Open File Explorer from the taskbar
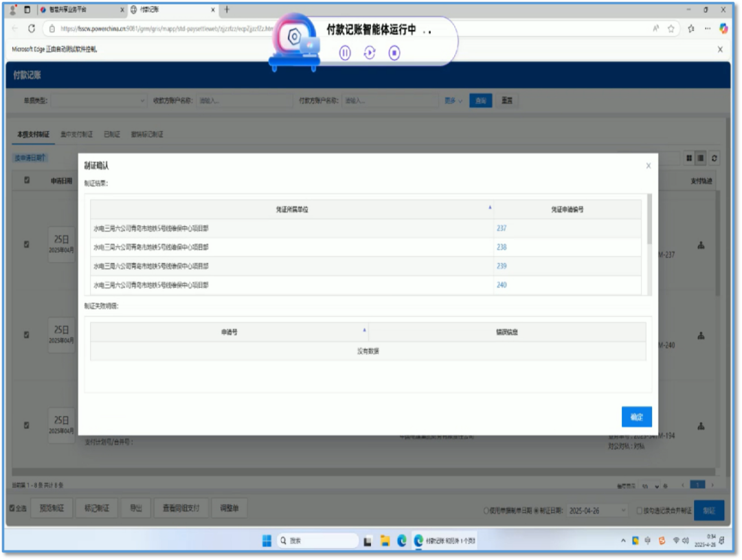Screen dimensions: 742x560 pyautogui.click(x=385, y=541)
